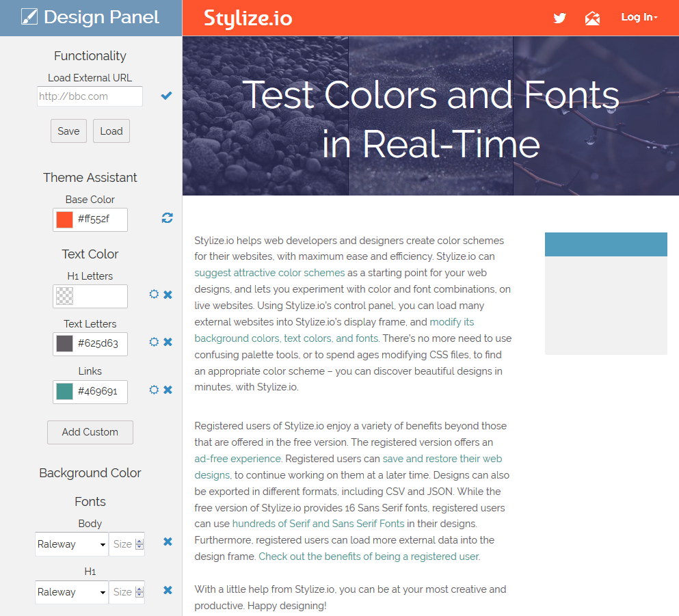
Task: Open 'suggest attractive color schemes' link
Action: coord(269,273)
